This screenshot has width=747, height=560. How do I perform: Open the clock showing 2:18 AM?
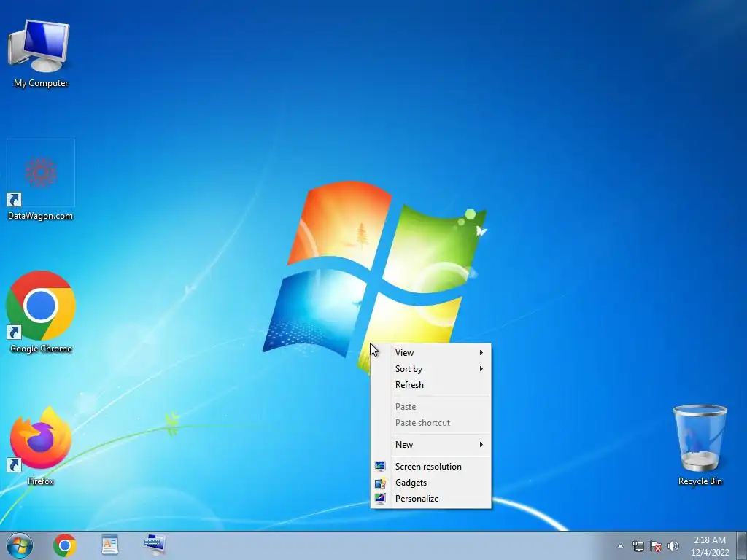710,546
